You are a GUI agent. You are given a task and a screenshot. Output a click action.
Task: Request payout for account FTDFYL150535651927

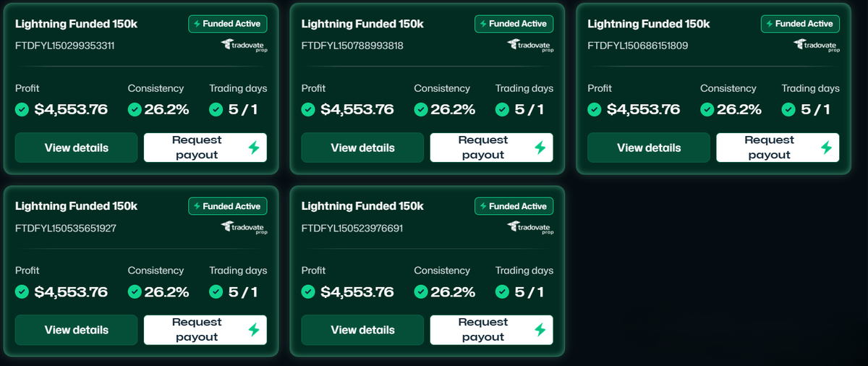pos(205,330)
